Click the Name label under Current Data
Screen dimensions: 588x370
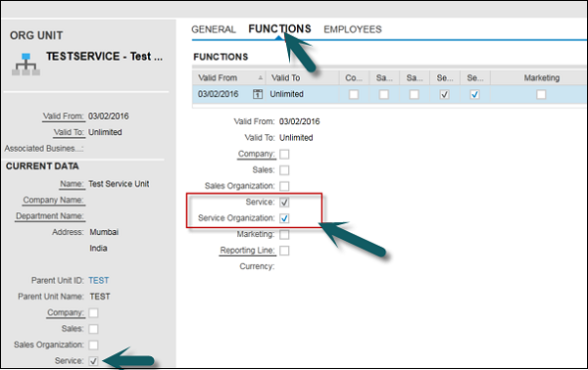coord(72,184)
